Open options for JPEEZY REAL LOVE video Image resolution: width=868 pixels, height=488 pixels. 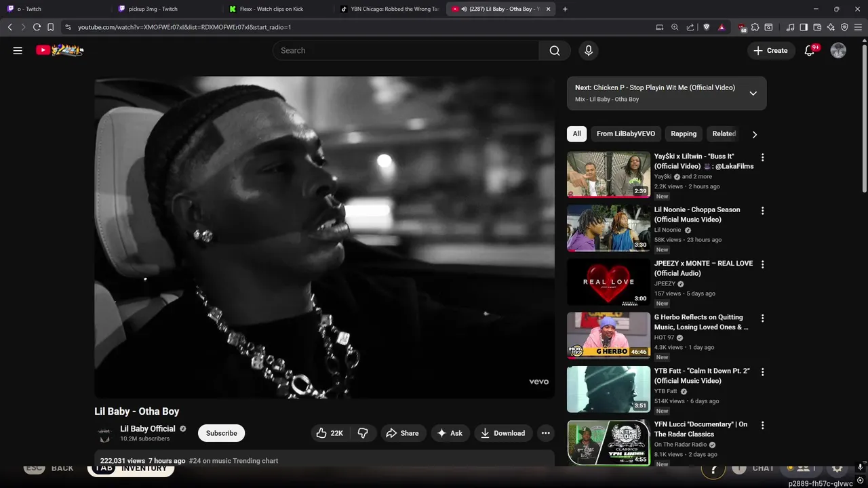(x=762, y=264)
